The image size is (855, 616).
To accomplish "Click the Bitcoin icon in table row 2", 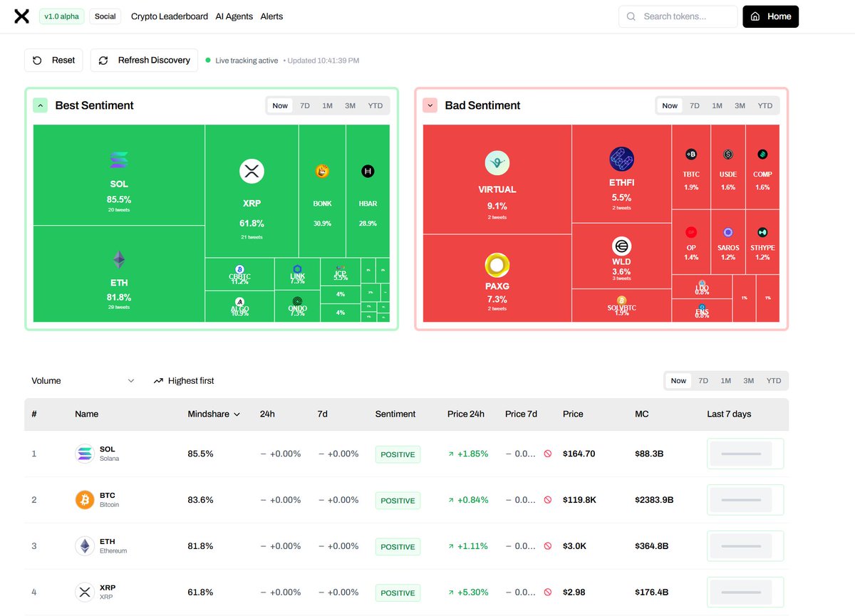I will tap(85, 500).
